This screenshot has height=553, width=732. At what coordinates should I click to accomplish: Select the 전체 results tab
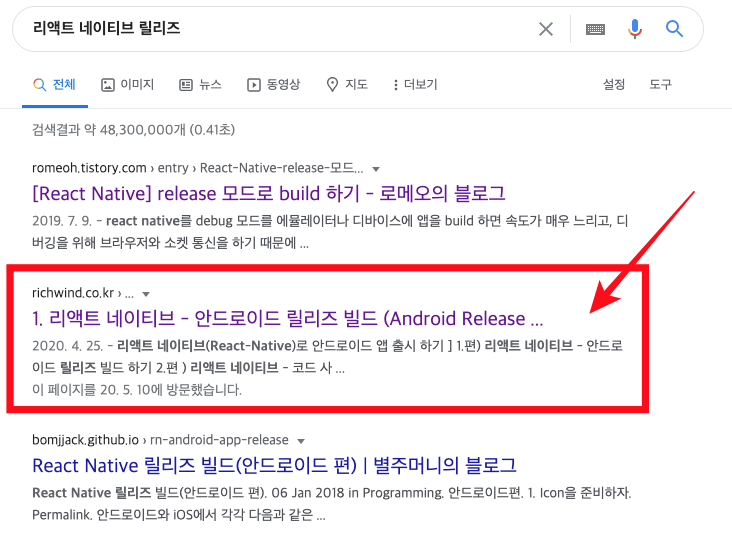click(x=55, y=84)
